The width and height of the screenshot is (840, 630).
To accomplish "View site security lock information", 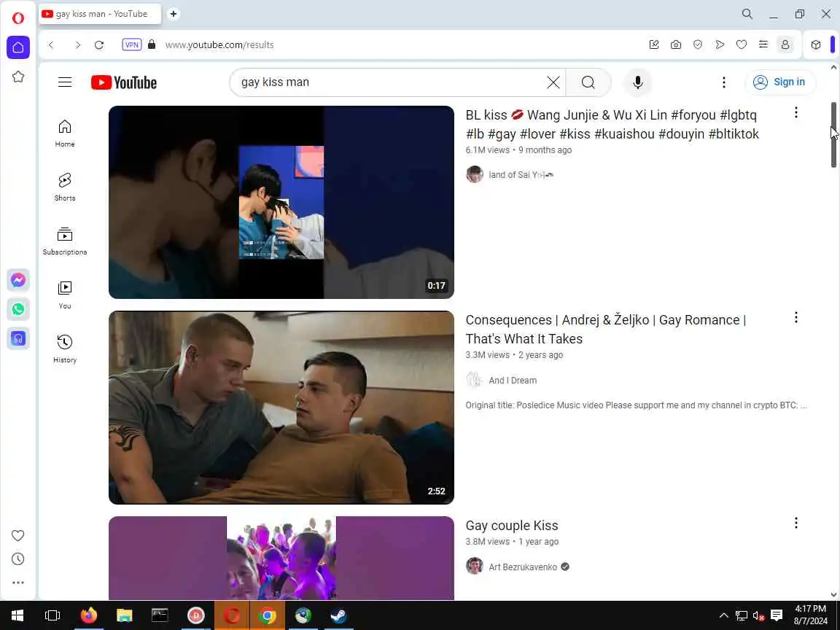I will point(152,44).
